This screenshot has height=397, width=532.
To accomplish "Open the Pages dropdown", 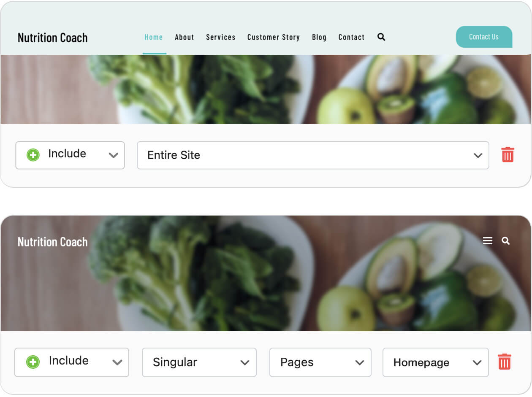I will coord(320,362).
